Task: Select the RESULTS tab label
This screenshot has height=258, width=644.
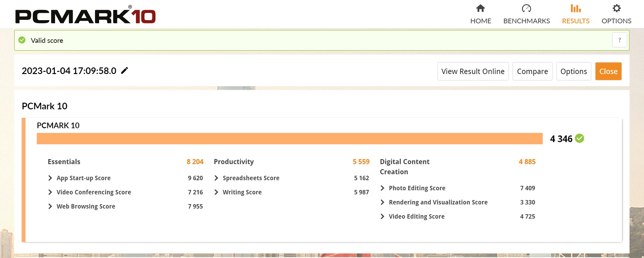Action: [x=576, y=21]
